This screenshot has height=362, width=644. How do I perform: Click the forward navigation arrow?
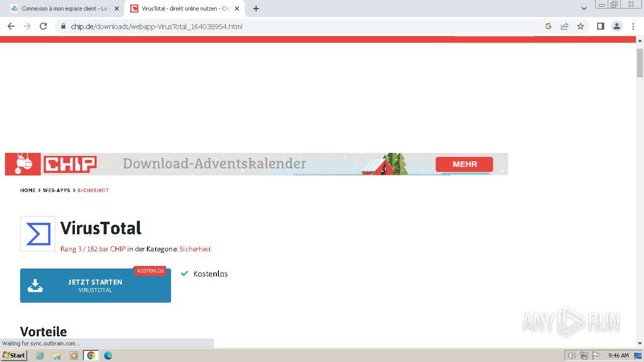[x=27, y=26]
